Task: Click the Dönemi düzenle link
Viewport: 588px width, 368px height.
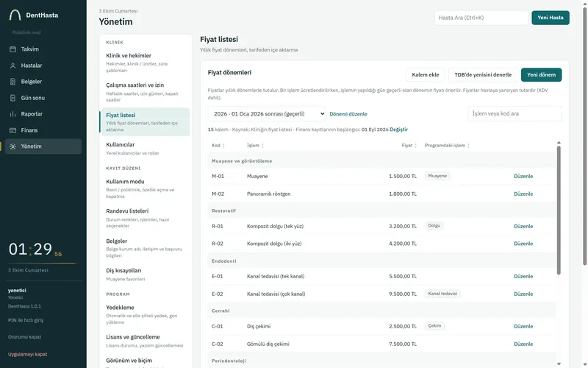Action: click(x=348, y=114)
